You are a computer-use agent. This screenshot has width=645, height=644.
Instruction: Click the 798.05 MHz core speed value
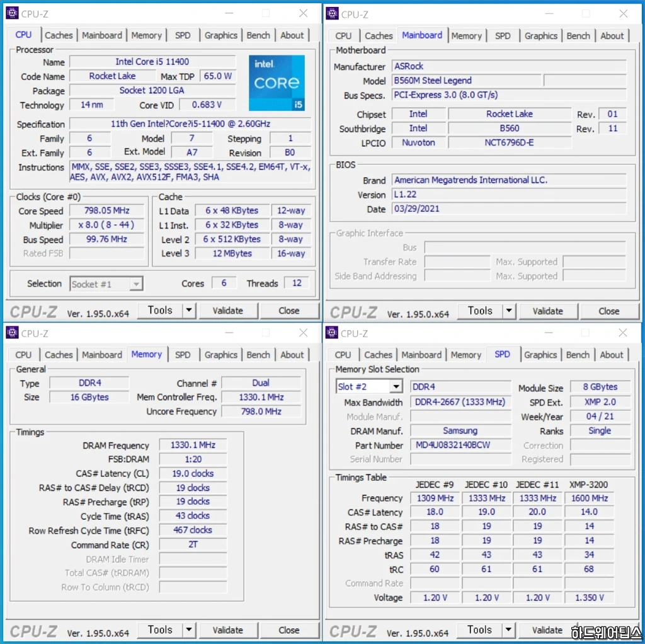coord(106,210)
